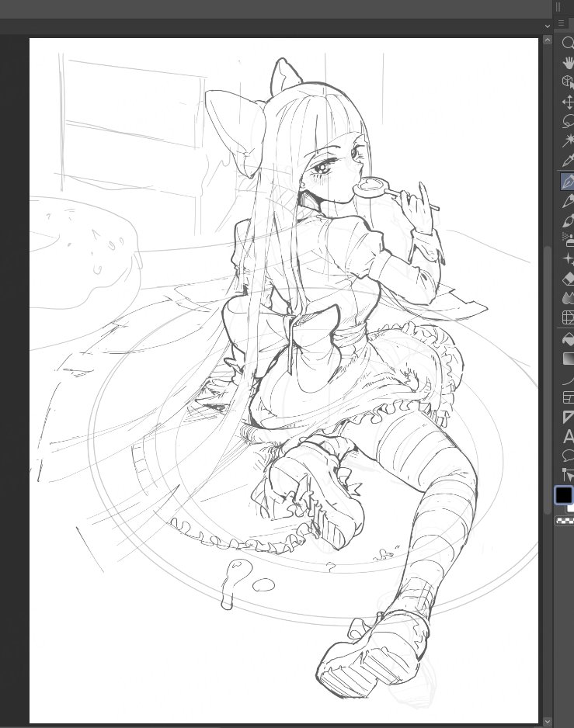Select the highlighted Pen nib tool
This screenshot has height=728, width=574.
pos(568,182)
